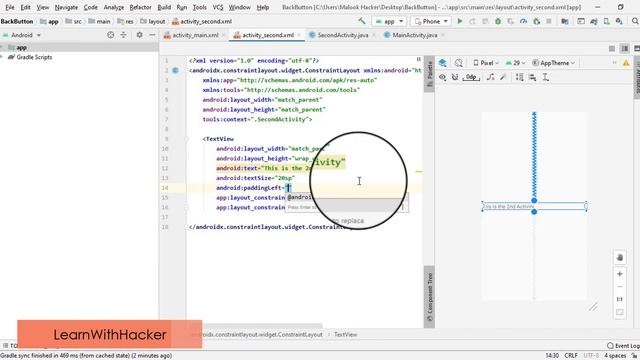Expand Gradle Scripts tree node arrow
This screenshot has height=360, width=640.
(2, 57)
